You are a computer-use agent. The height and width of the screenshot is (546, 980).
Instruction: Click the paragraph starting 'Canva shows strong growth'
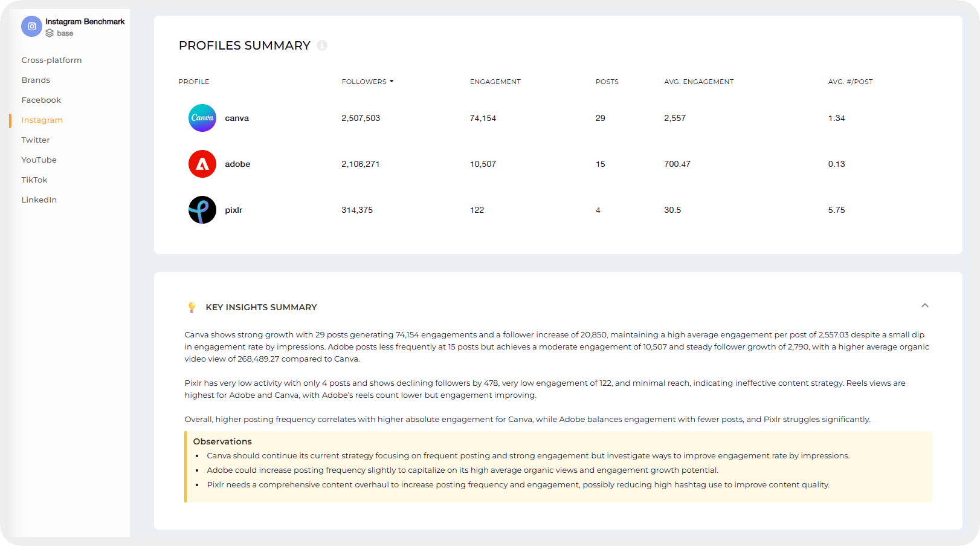(x=557, y=346)
